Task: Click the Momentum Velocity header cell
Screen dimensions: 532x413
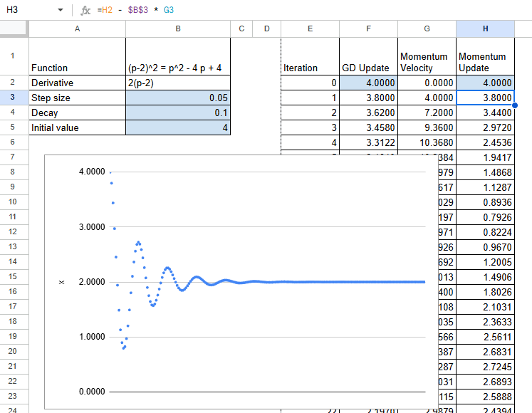Action: pos(427,61)
